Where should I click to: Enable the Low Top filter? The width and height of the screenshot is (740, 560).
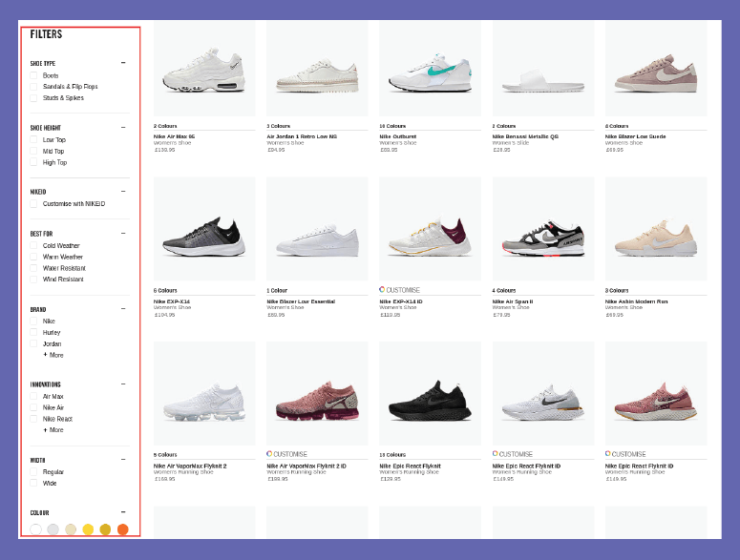tap(33, 139)
